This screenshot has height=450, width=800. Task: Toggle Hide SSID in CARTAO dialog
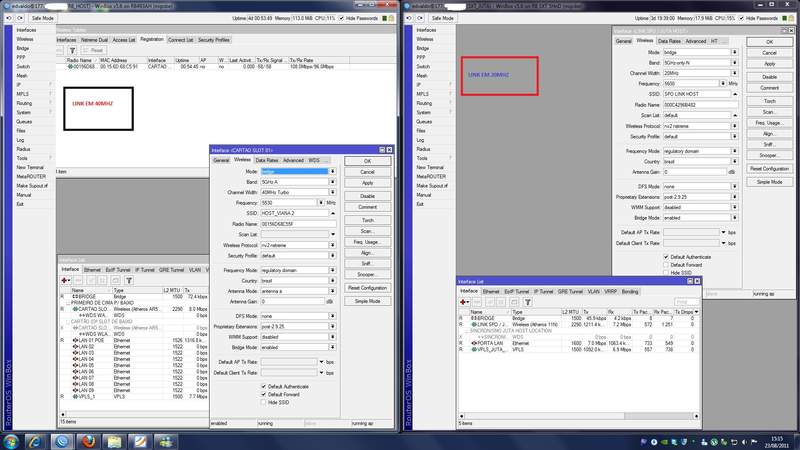pos(264,403)
